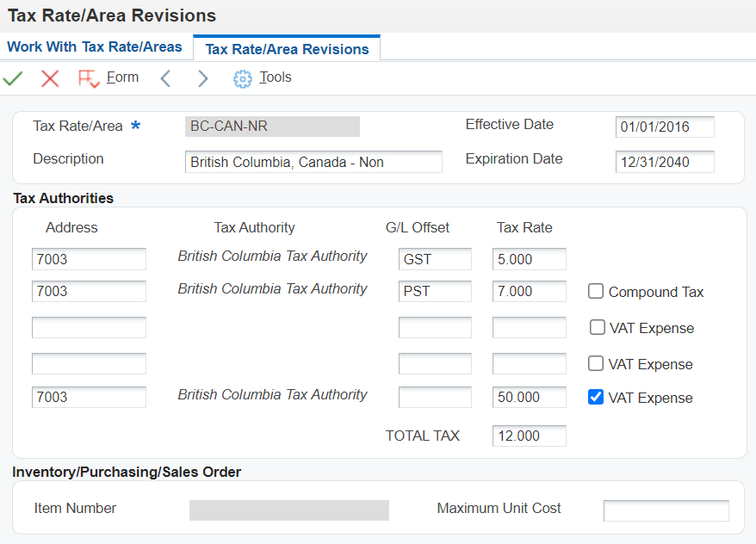Enable the Compound Tax checkbox
The width and height of the screenshot is (756, 544).
coord(596,291)
